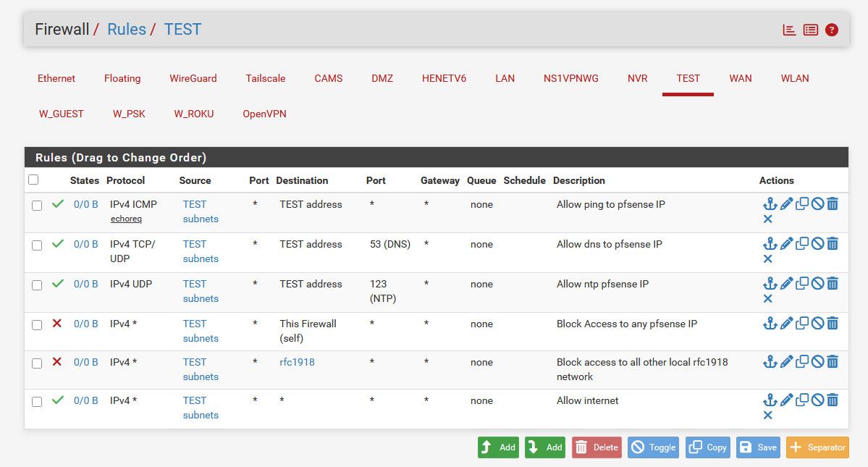
Task: Open the rfc1918 alias link
Action: 297,362
